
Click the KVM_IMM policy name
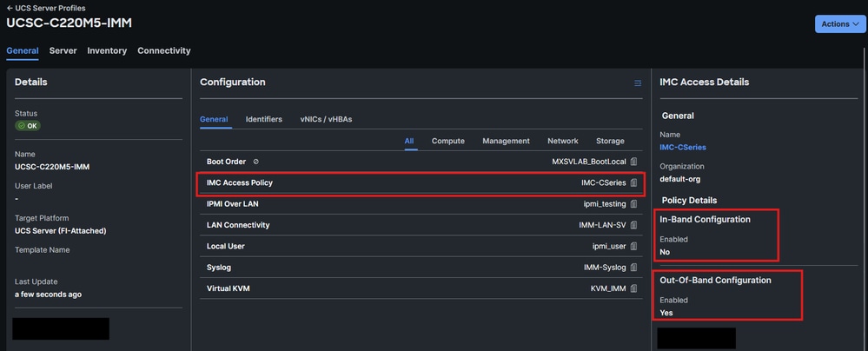[x=608, y=288]
